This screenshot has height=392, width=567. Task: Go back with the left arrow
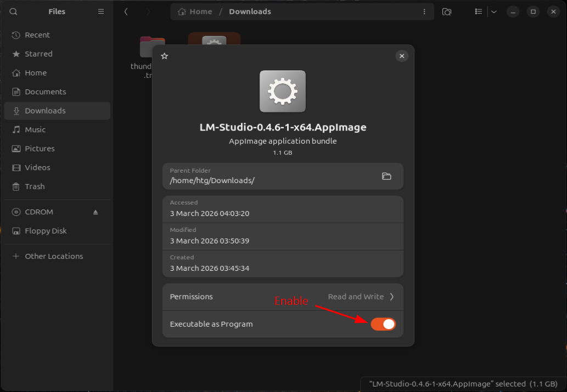pos(126,12)
